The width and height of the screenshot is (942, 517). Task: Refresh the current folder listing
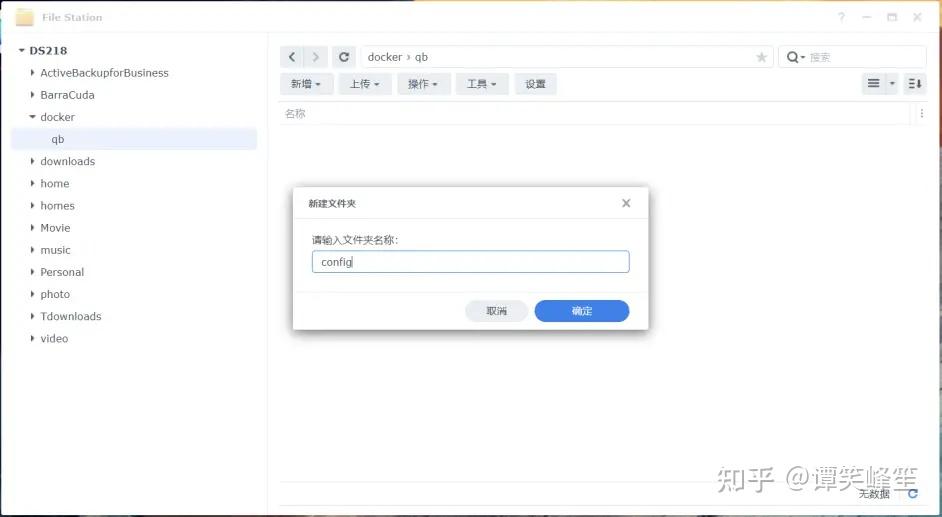coord(344,57)
